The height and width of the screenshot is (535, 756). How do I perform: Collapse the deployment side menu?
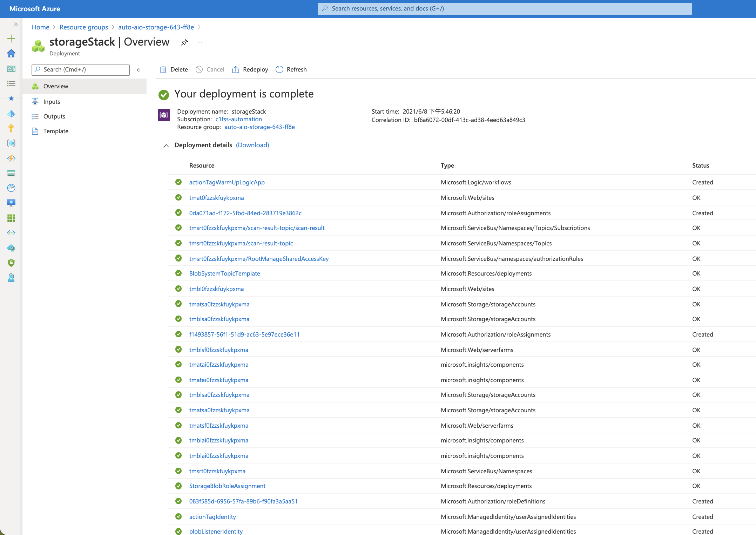coord(139,70)
